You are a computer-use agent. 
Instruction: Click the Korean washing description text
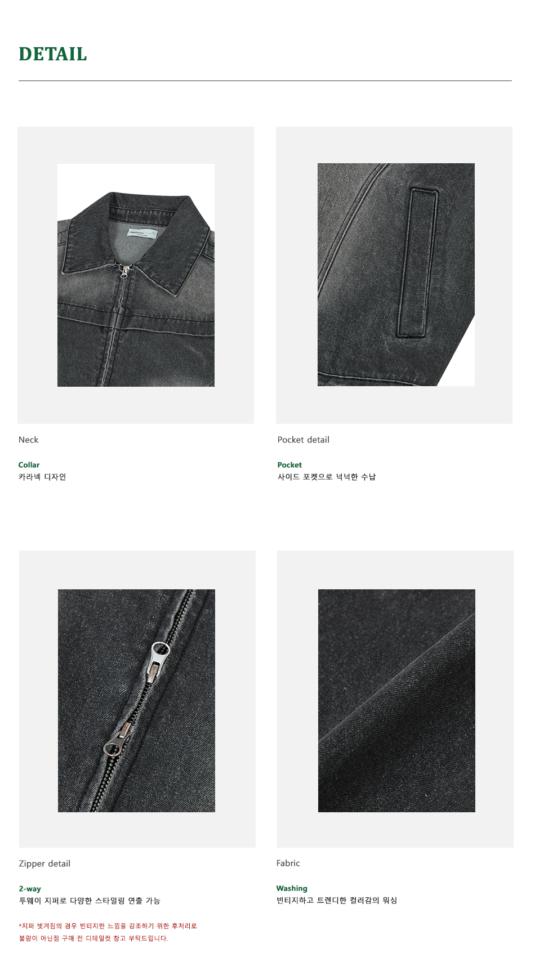pos(337,900)
